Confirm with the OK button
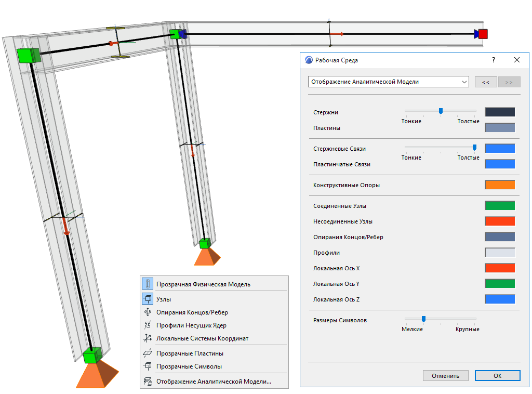This screenshot has width=532, height=394. [497, 376]
